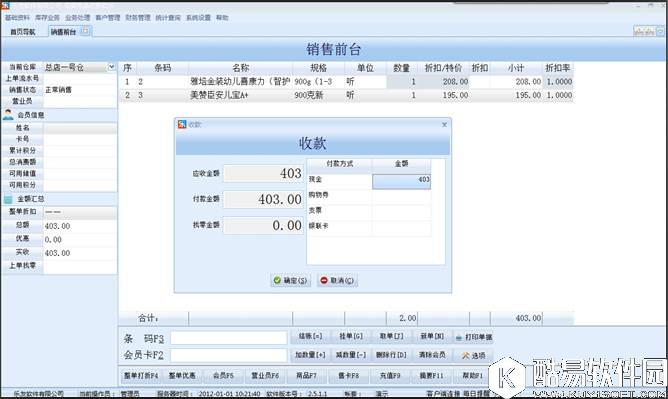Expand the 当前仓库 warehouse dropdown

[111, 67]
